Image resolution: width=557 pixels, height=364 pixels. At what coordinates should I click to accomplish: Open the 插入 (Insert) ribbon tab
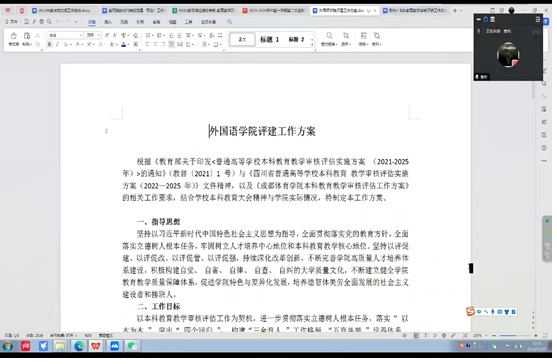[x=108, y=22]
